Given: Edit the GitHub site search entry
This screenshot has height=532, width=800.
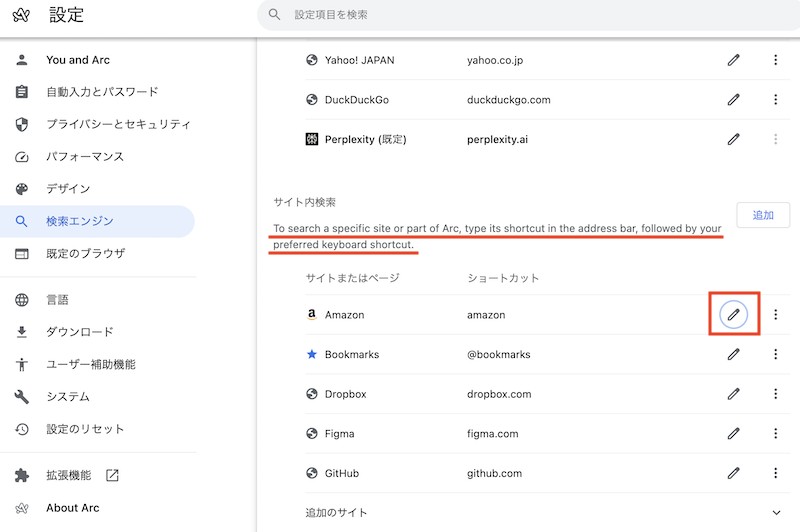Looking at the screenshot, I should pyautogui.click(x=733, y=473).
